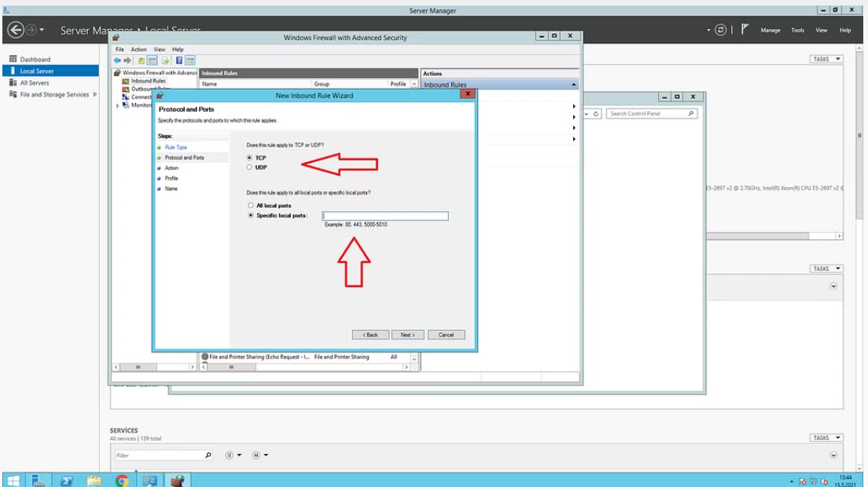
Task: Click the magnifier in Search Control Panel box
Action: coord(691,113)
